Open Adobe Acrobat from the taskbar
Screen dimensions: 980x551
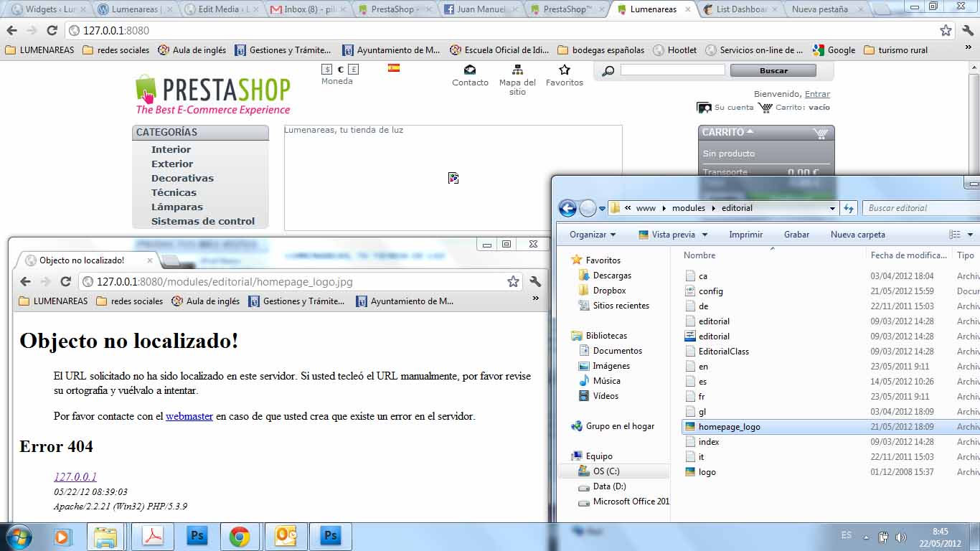tap(153, 537)
